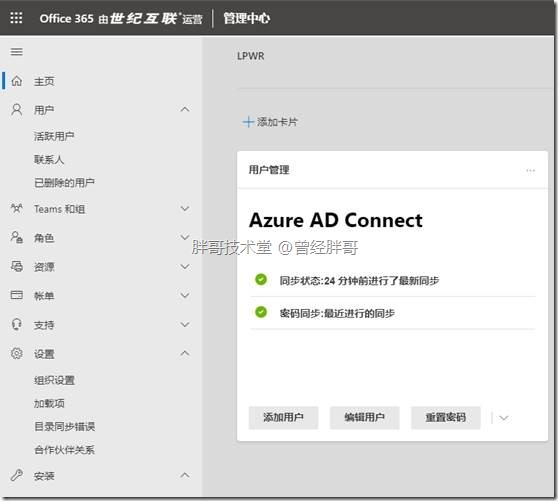This screenshot has width=558, height=501.
Task: Expand the 资源 section chevron
Action: coord(185,267)
